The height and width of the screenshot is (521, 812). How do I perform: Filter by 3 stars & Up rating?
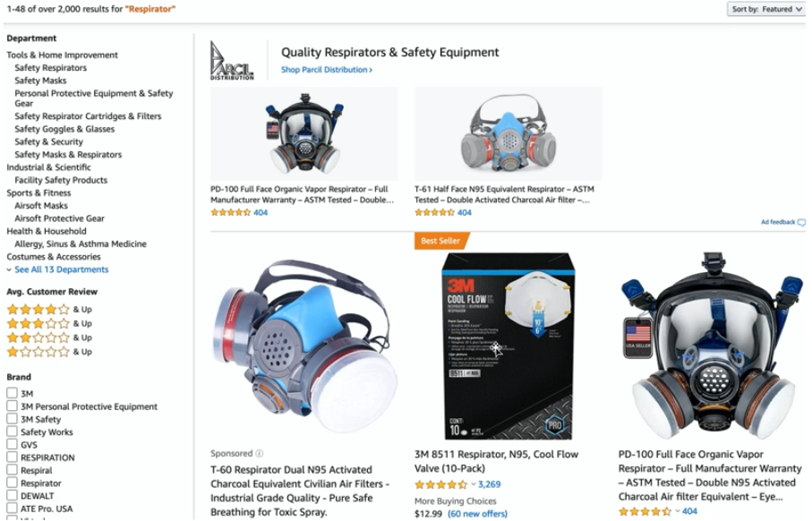click(49, 324)
